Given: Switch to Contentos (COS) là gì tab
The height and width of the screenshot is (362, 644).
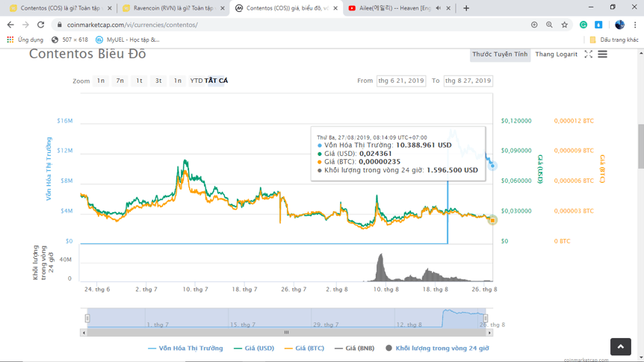Looking at the screenshot, I should point(61,8).
